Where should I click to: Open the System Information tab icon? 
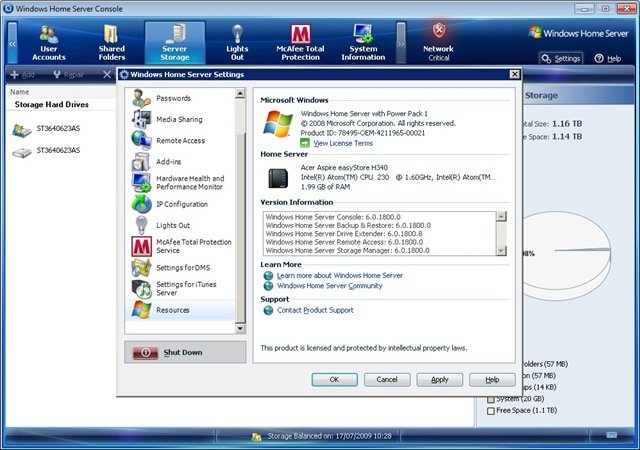[x=363, y=34]
